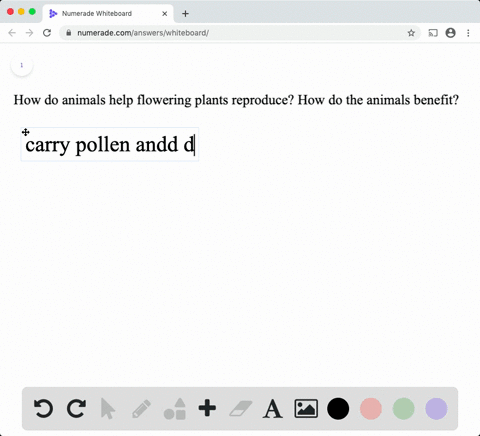Click the browser back arrow
The image size is (480, 436).
pos(12,33)
